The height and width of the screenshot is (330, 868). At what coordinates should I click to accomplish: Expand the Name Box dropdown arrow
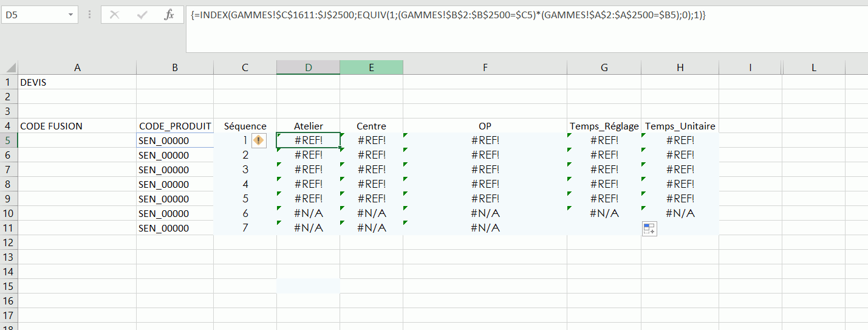(x=71, y=15)
